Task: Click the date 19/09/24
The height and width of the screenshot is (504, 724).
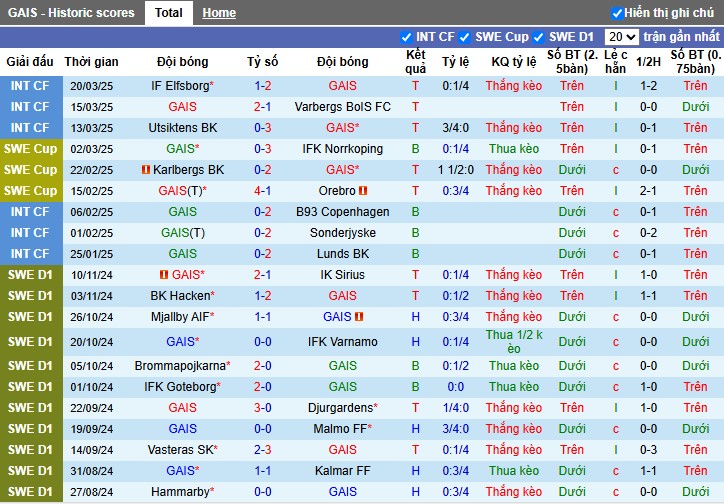Action: pyautogui.click(x=91, y=429)
